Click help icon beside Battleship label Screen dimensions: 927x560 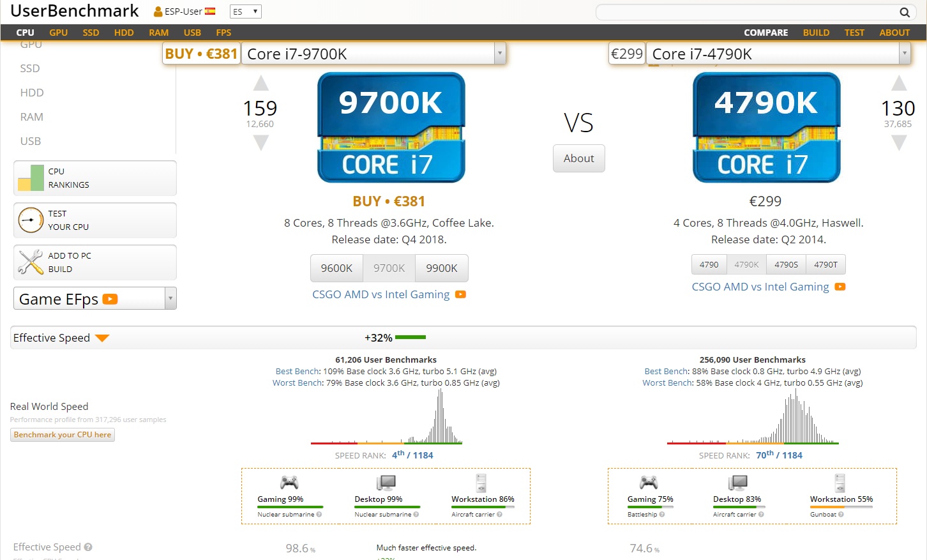point(662,515)
